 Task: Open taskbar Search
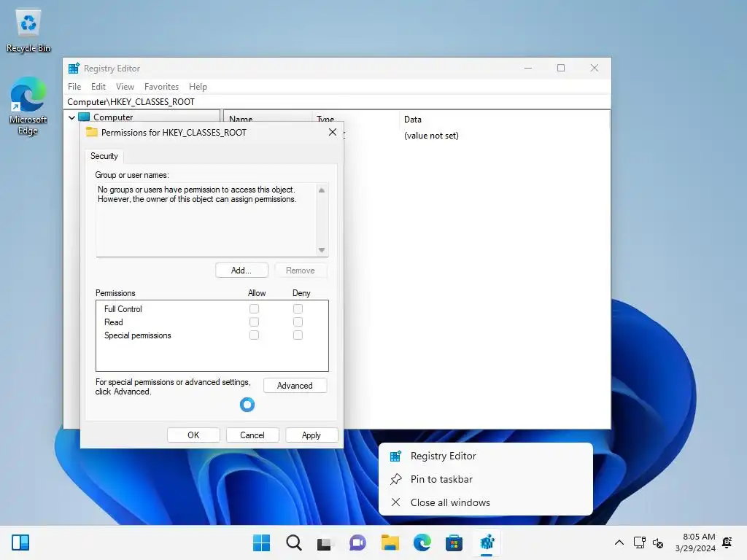pos(294,542)
